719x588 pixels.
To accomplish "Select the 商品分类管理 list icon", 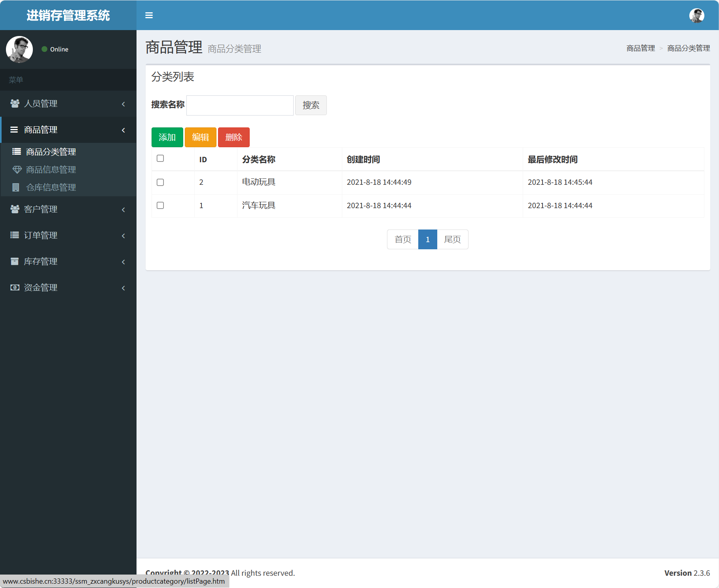I will point(17,151).
